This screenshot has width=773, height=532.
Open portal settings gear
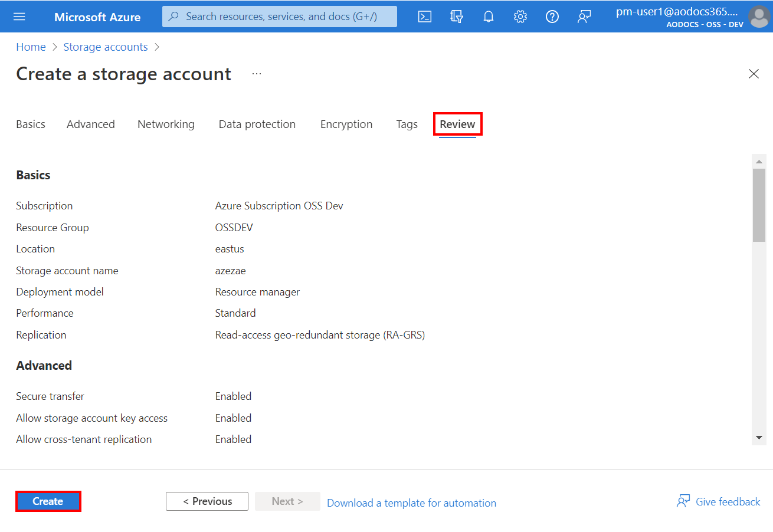coord(520,17)
